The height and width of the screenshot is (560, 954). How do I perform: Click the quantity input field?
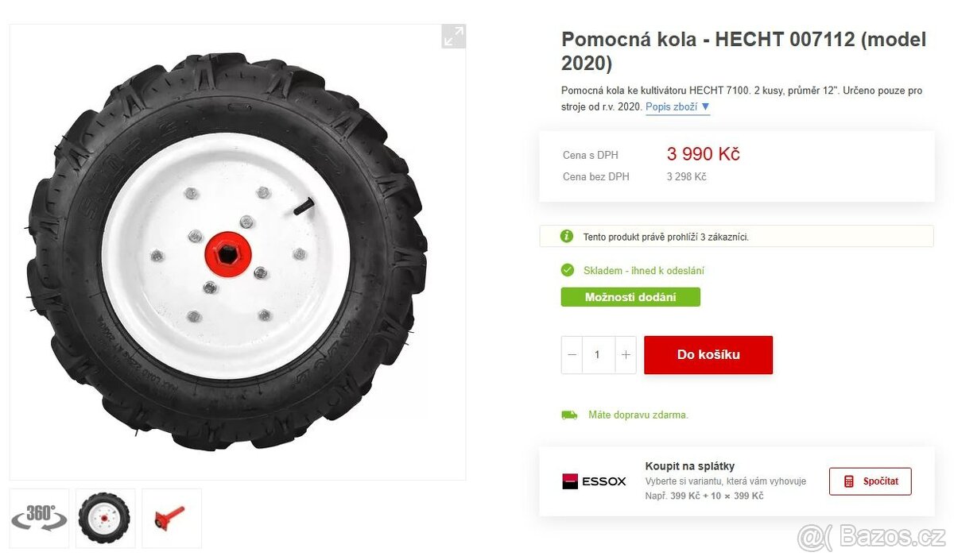pos(599,355)
